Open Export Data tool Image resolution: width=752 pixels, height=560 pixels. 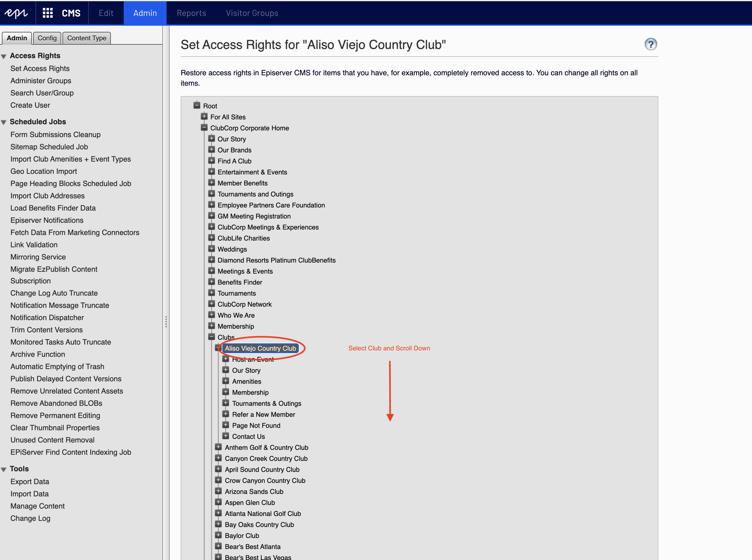(30, 482)
